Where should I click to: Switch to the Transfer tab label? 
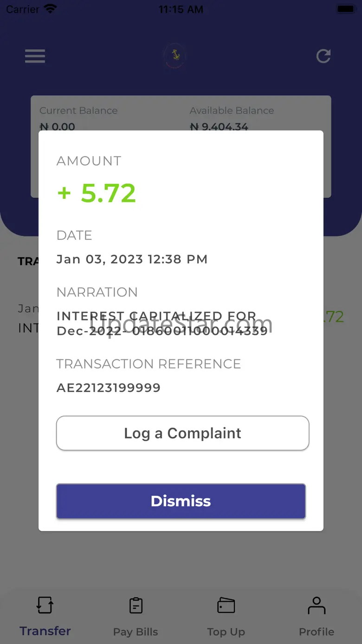45,631
